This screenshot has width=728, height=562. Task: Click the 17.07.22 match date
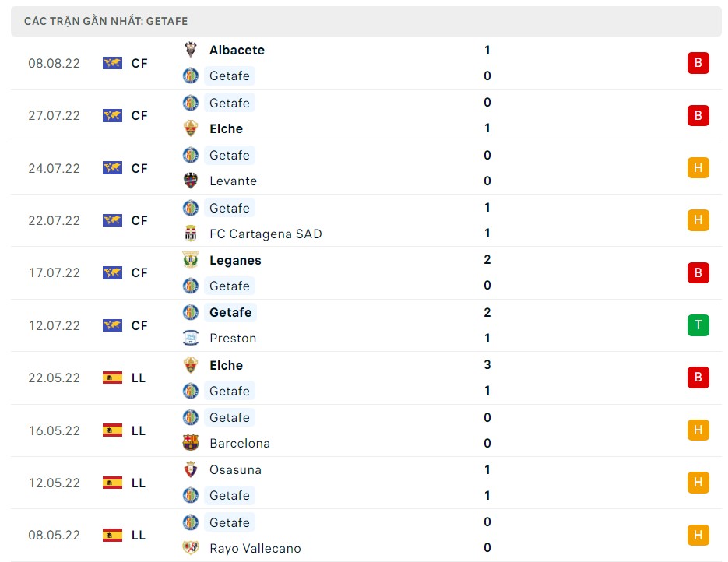tap(54, 272)
